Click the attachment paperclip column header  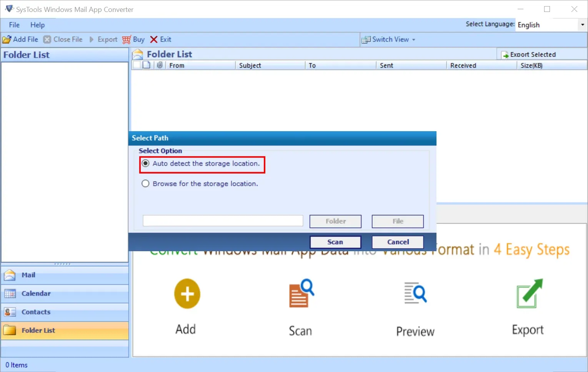click(x=160, y=65)
